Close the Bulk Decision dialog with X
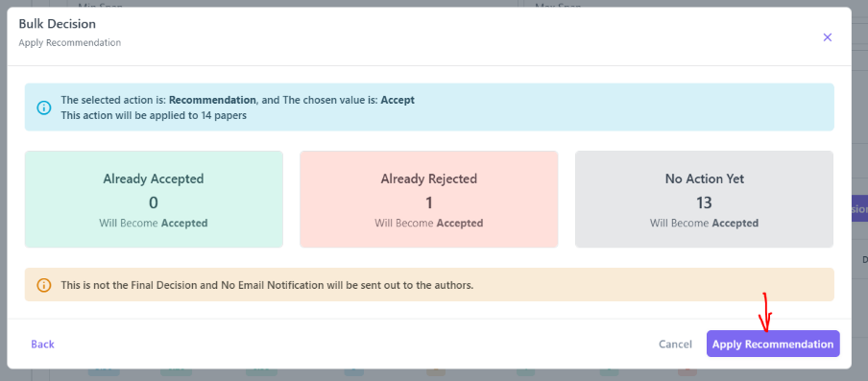Viewport: 868px width, 381px height. click(827, 37)
